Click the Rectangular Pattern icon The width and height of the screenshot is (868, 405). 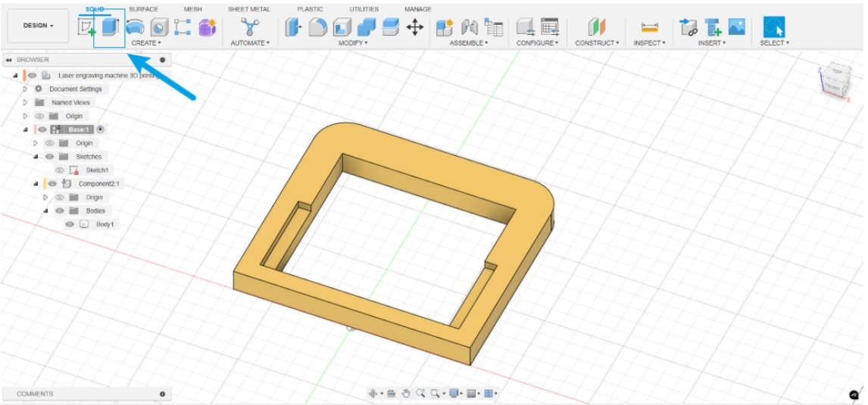tap(183, 27)
